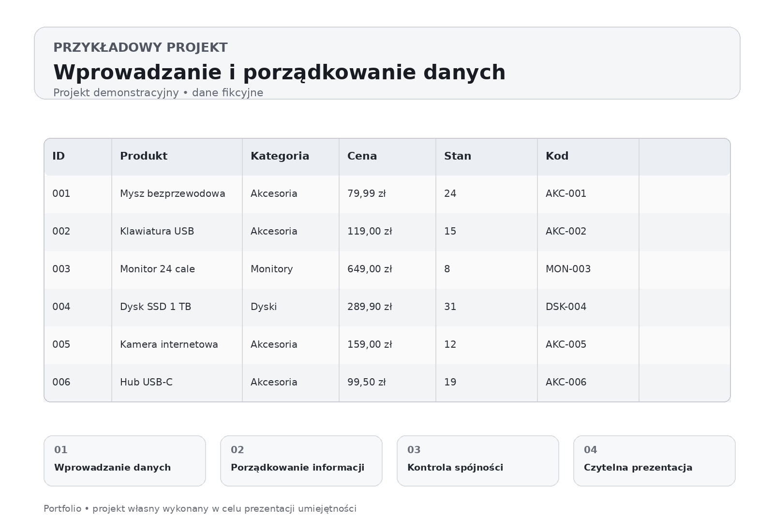The width and height of the screenshot is (774, 532).
Task: Select the Dysk SSD 1 TB cell
Action: pyautogui.click(x=177, y=307)
